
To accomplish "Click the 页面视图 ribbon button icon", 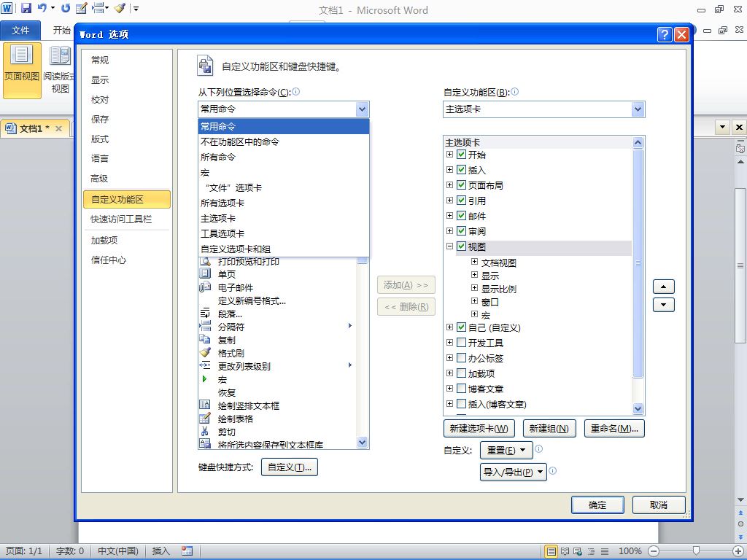I will [21, 55].
